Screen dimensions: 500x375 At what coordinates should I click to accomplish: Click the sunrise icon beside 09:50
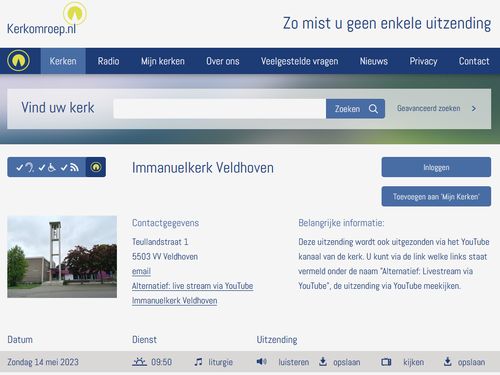click(x=139, y=362)
